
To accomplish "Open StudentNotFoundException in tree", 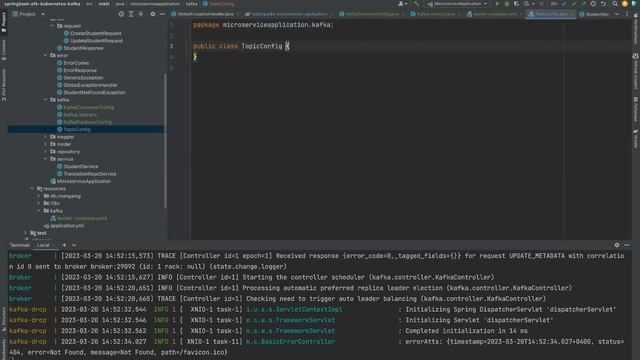I will coord(94,92).
